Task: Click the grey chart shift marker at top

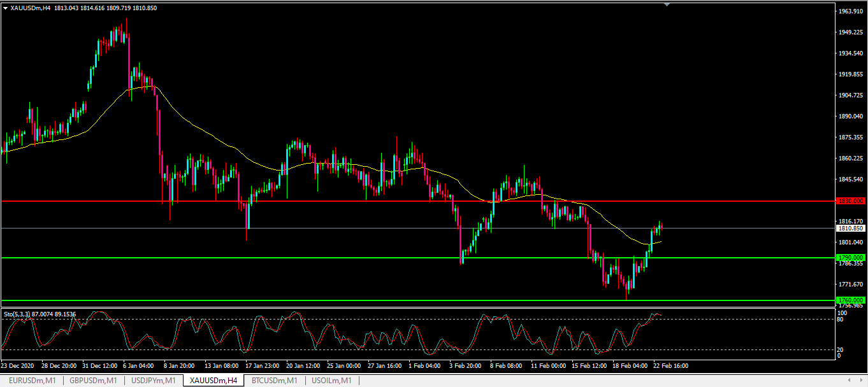Action: 667,4
